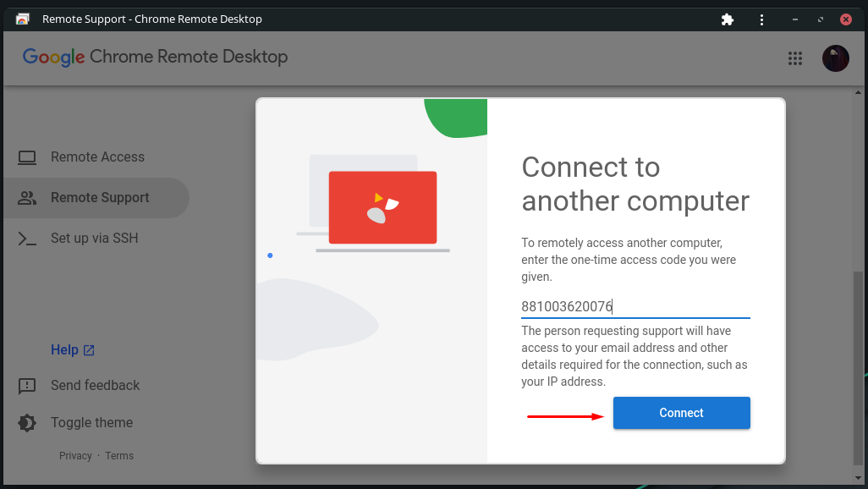Click the laptop icon beside Remote Access

27,157
